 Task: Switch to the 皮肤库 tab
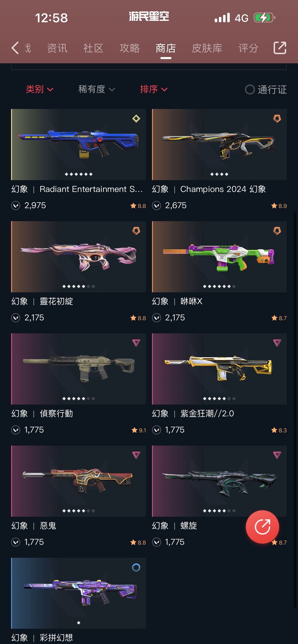click(207, 48)
